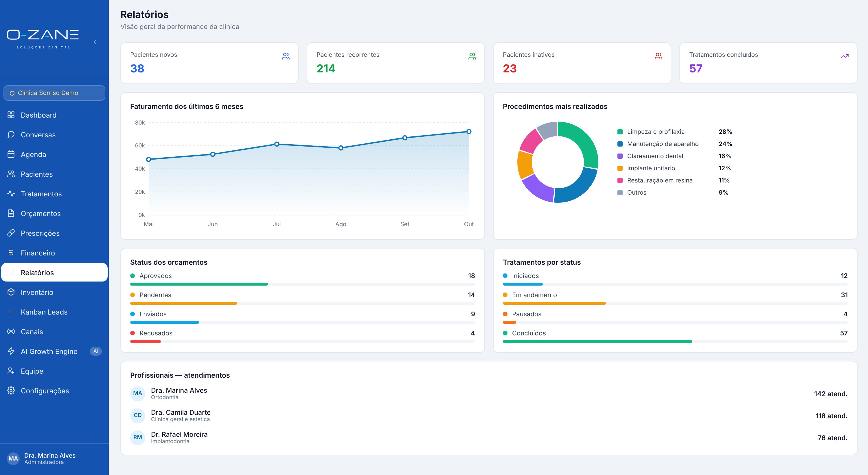
Task: Click the red users icon on Pacientes inativos card
Action: pyautogui.click(x=659, y=56)
